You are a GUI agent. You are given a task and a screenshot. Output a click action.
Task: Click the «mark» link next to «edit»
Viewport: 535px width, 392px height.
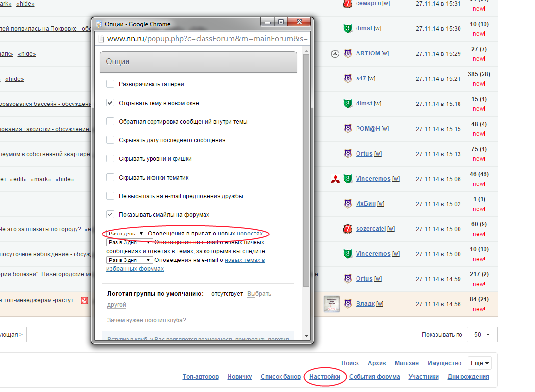(41, 179)
